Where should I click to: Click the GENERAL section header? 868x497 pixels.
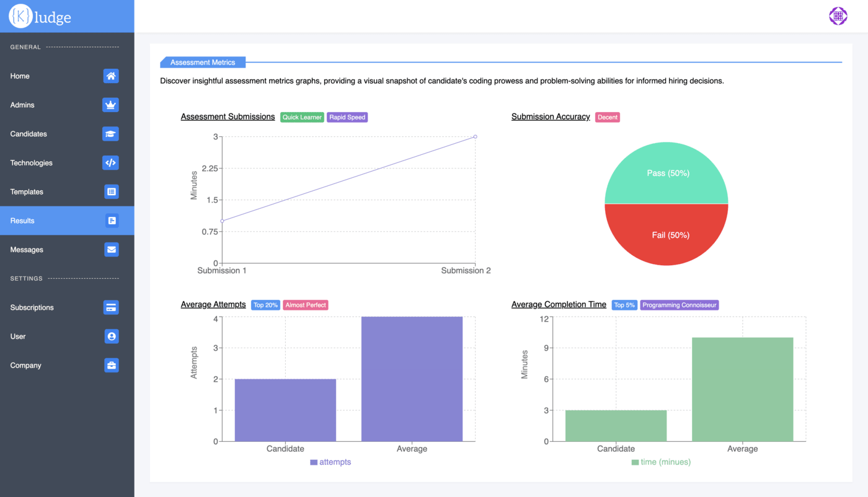[x=25, y=47]
